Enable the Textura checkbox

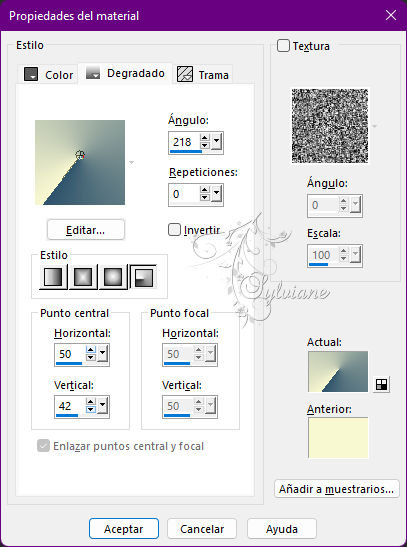pyautogui.click(x=283, y=46)
